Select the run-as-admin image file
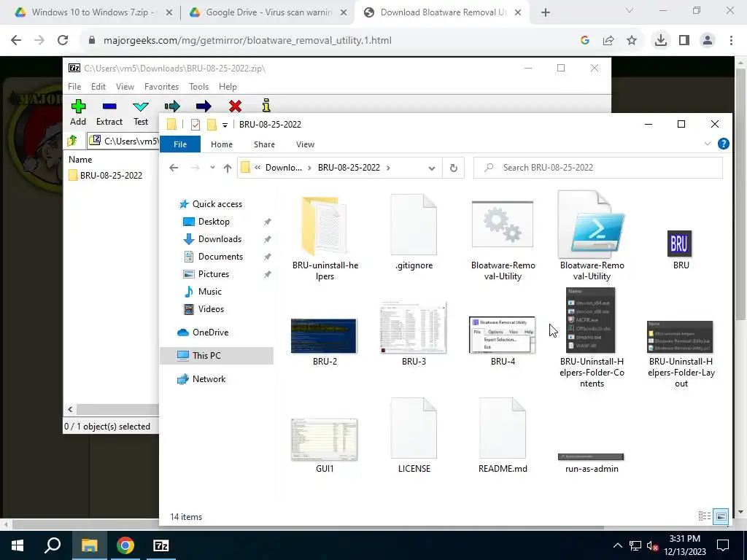 (591, 463)
